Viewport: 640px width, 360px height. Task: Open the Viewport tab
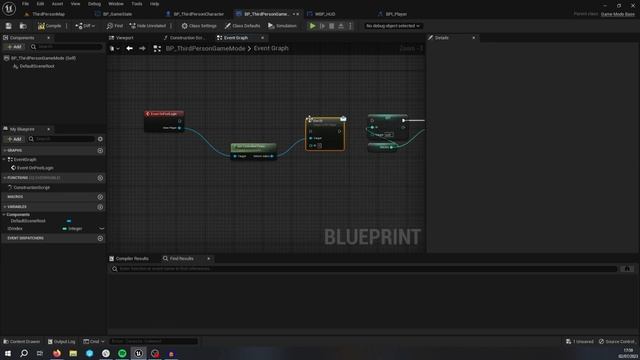pyautogui.click(x=124, y=38)
